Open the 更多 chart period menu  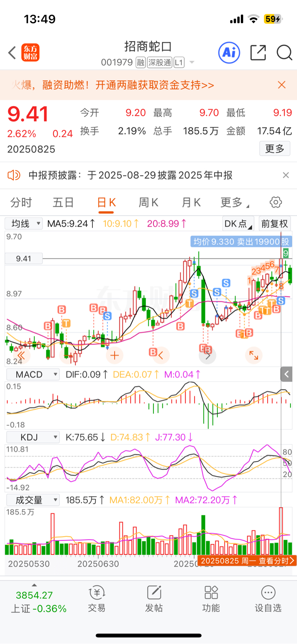click(x=234, y=202)
